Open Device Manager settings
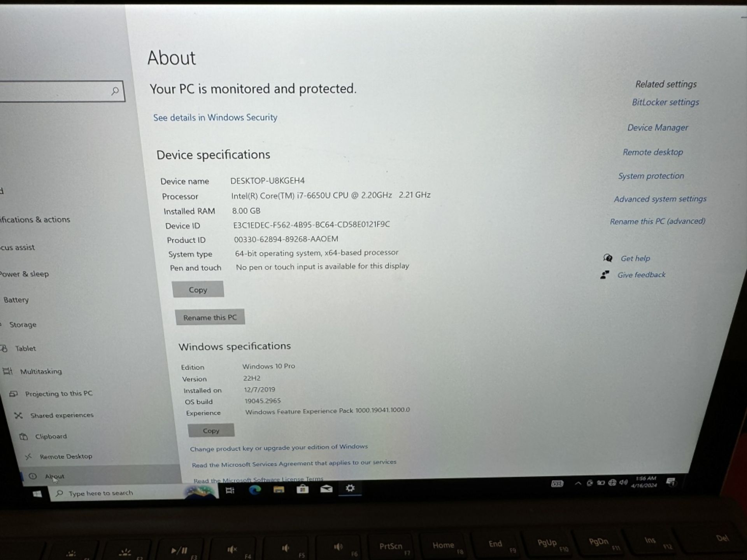 click(656, 127)
